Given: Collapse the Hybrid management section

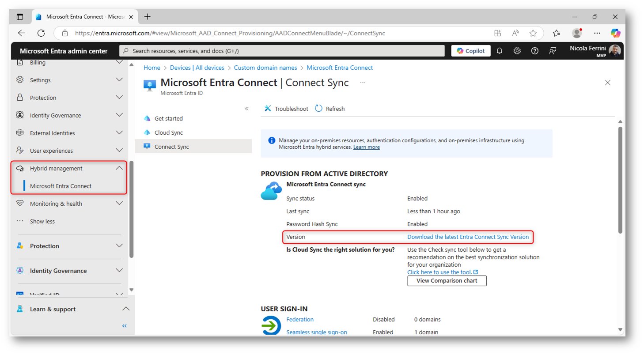Looking at the screenshot, I should [x=70, y=168].
